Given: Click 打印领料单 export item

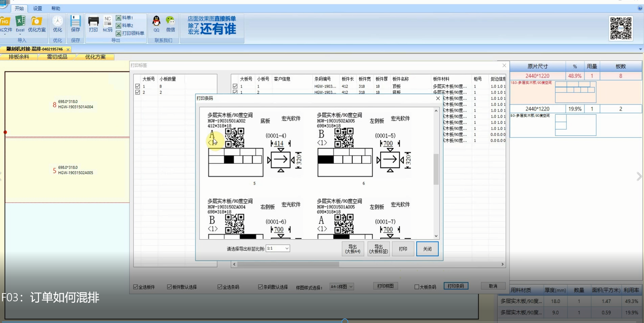Looking at the screenshot, I should (x=130, y=33).
